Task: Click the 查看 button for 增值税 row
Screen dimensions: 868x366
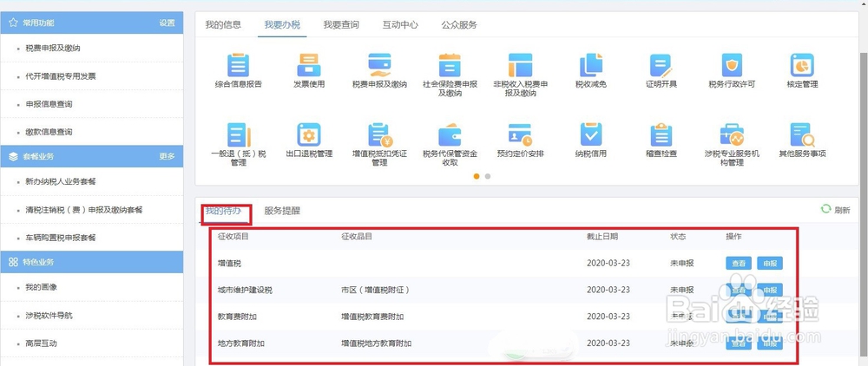Action: [739, 263]
